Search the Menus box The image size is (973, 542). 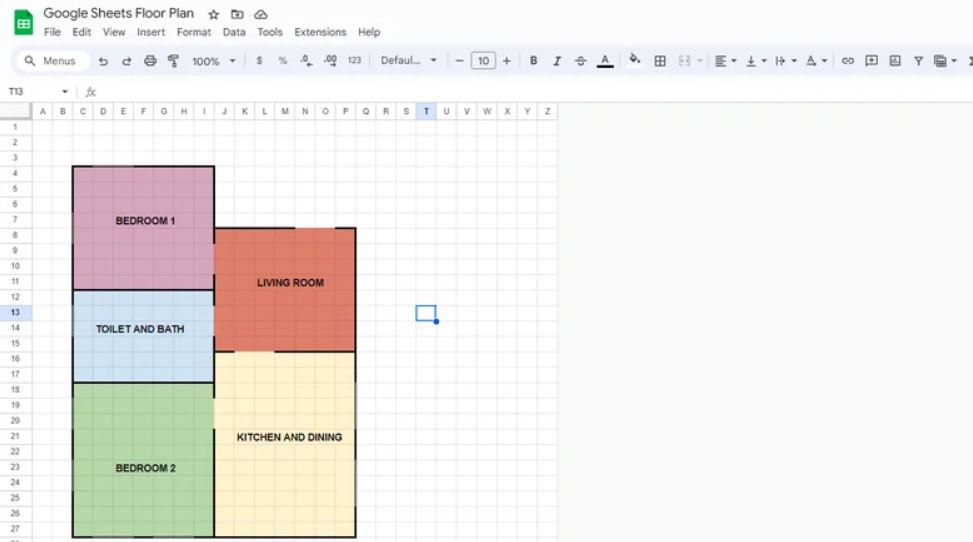tap(52, 61)
